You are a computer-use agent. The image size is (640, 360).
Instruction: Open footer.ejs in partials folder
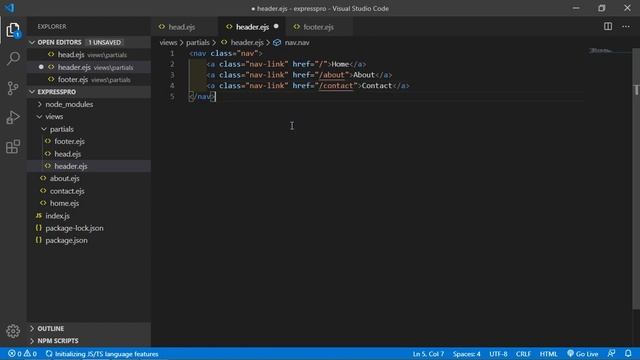(89, 141)
